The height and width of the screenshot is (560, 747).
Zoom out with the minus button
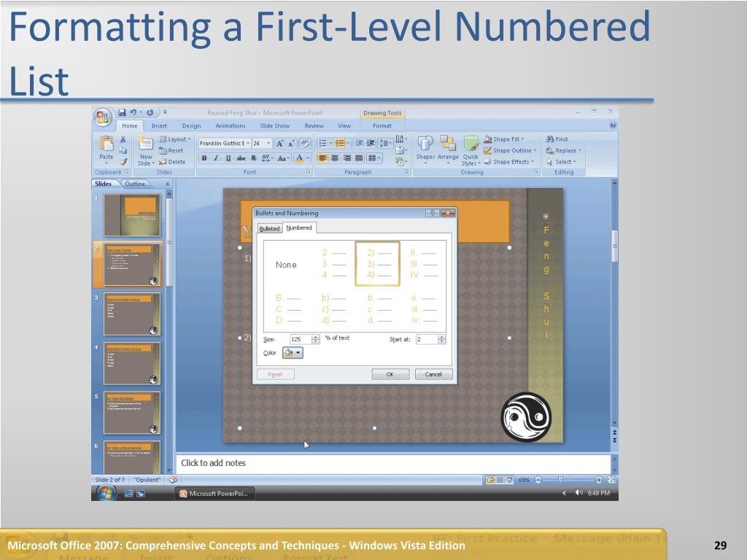[538, 480]
